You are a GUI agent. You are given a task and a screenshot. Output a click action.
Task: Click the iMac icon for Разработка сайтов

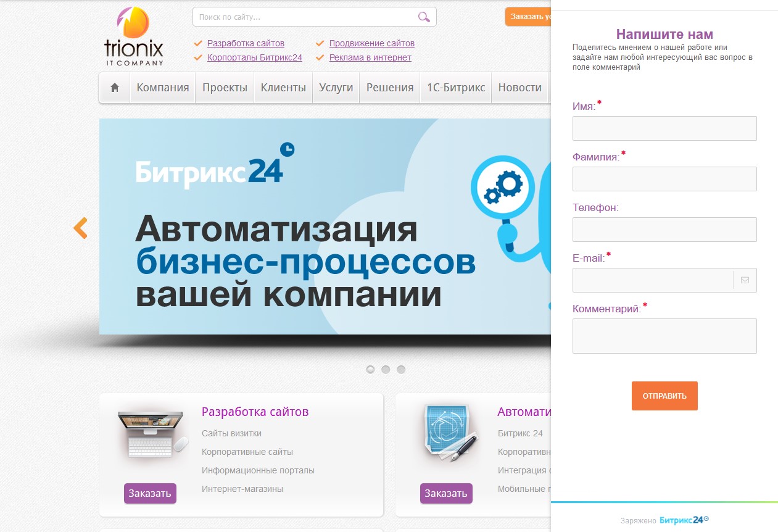153,435
